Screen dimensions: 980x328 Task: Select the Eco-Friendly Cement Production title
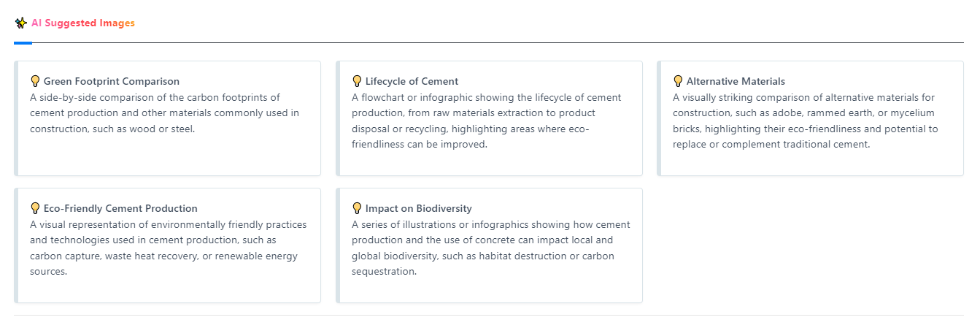(120, 208)
